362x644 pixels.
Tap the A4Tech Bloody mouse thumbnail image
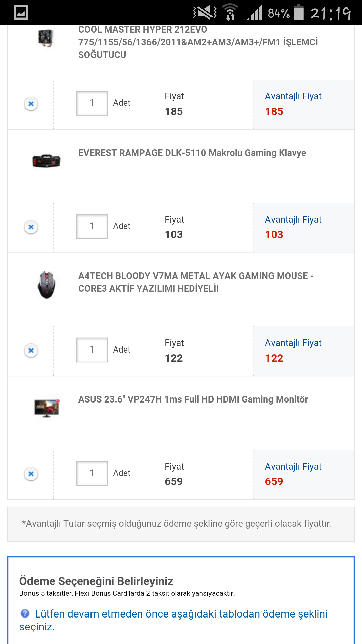[46, 285]
